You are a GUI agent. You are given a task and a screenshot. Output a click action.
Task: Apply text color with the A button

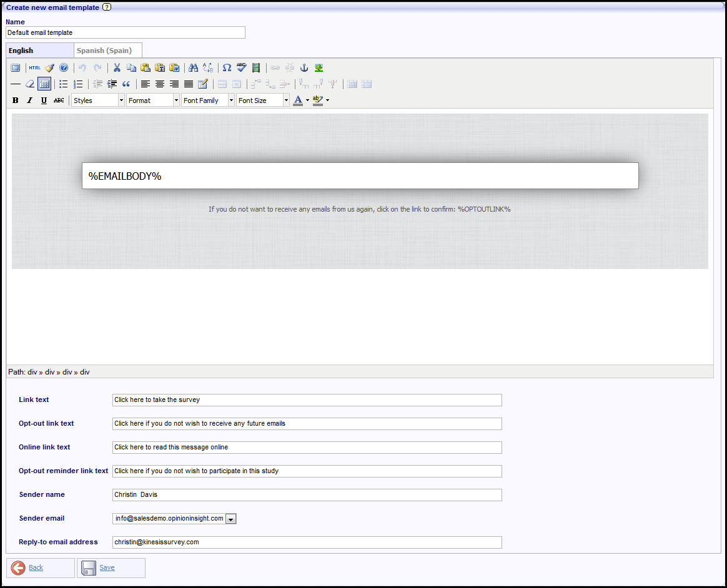pyautogui.click(x=298, y=100)
